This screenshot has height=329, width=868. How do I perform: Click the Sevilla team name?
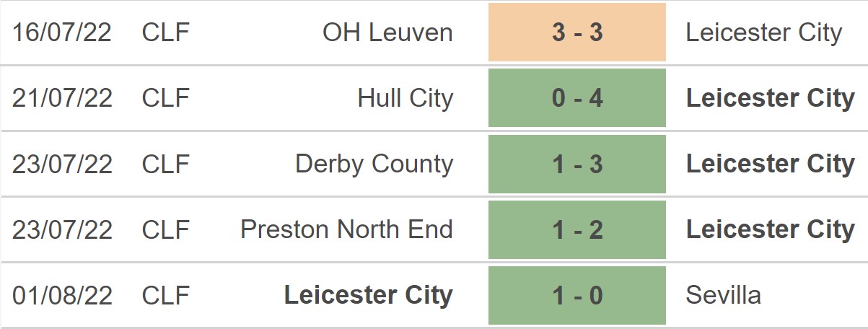click(723, 295)
